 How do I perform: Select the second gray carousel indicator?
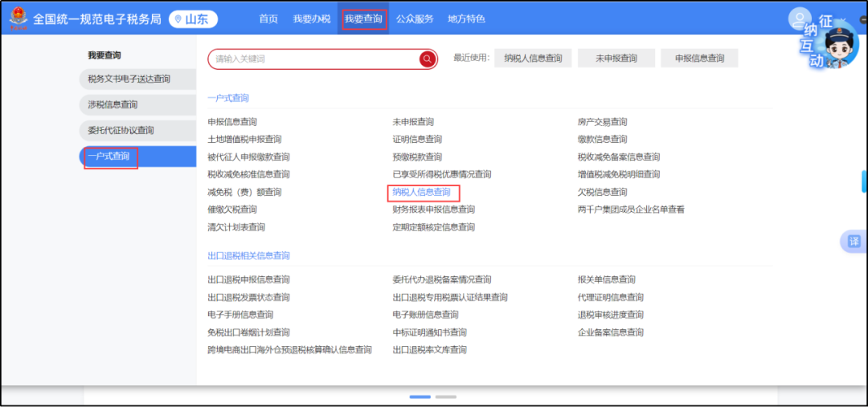pos(445,397)
